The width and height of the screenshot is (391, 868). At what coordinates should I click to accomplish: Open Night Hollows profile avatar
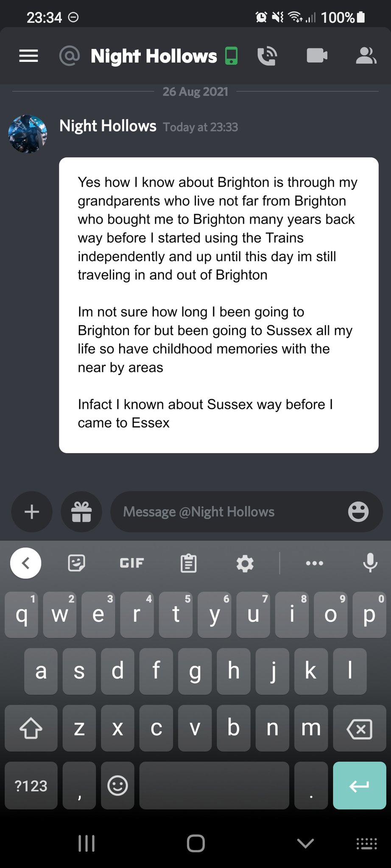[x=28, y=134]
